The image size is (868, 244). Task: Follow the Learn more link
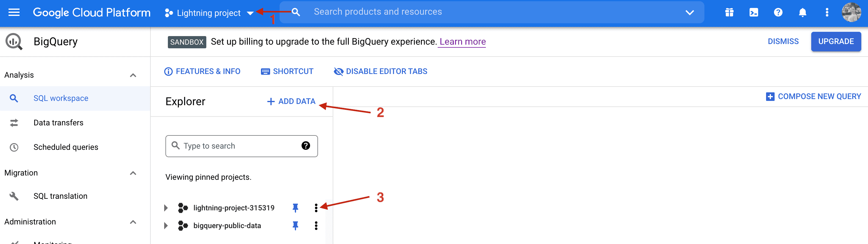tap(462, 42)
